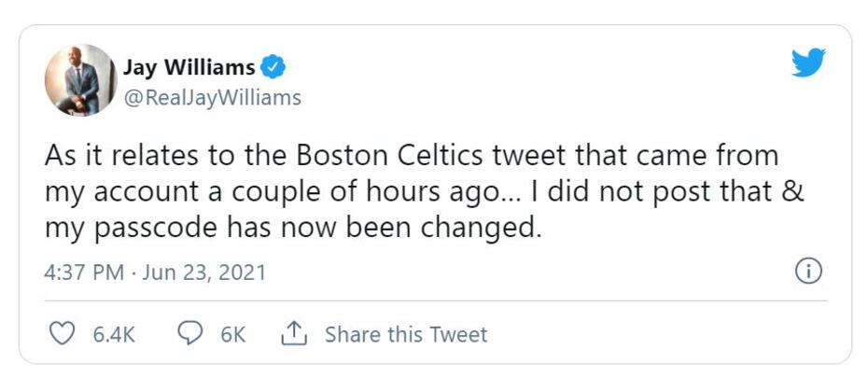Click the share arrow icon
The image size is (868, 377).
point(293,334)
